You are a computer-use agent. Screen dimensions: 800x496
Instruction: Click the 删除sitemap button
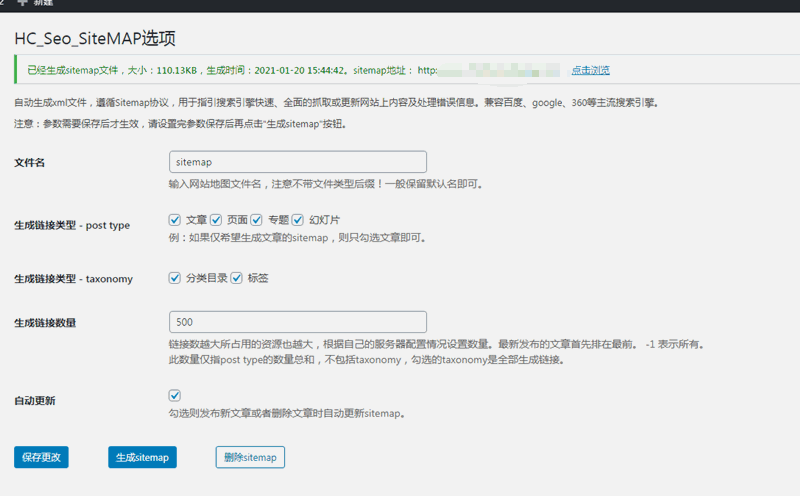point(250,457)
